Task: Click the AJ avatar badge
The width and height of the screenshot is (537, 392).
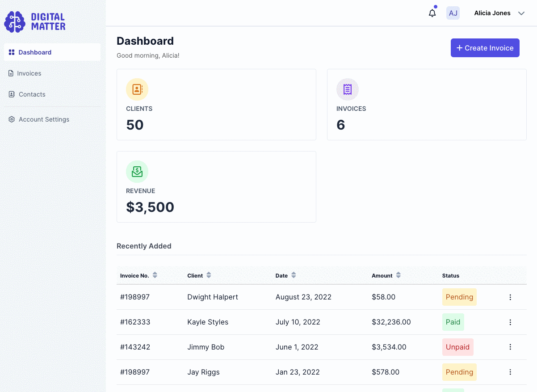Action: click(x=453, y=13)
